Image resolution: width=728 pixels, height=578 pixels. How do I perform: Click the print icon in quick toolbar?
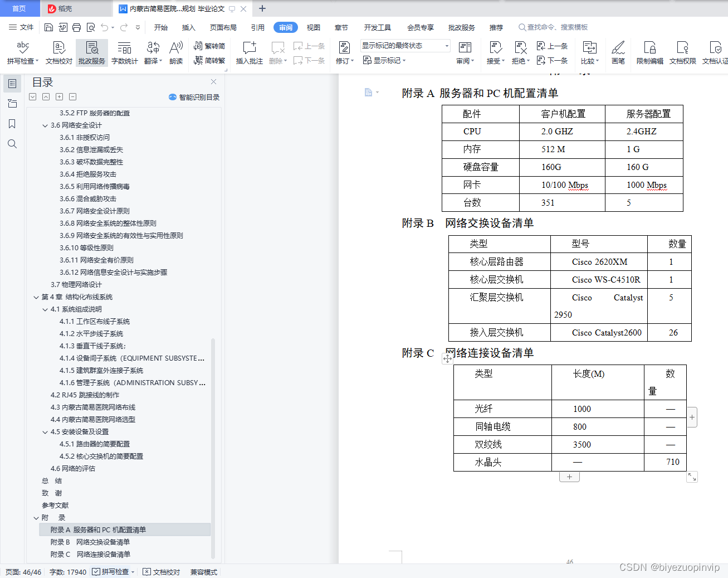tap(76, 27)
